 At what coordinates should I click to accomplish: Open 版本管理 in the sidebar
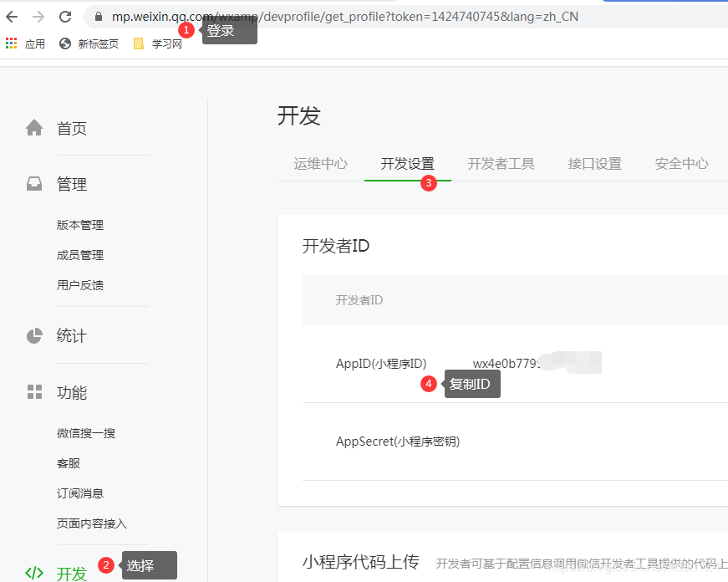(80, 225)
